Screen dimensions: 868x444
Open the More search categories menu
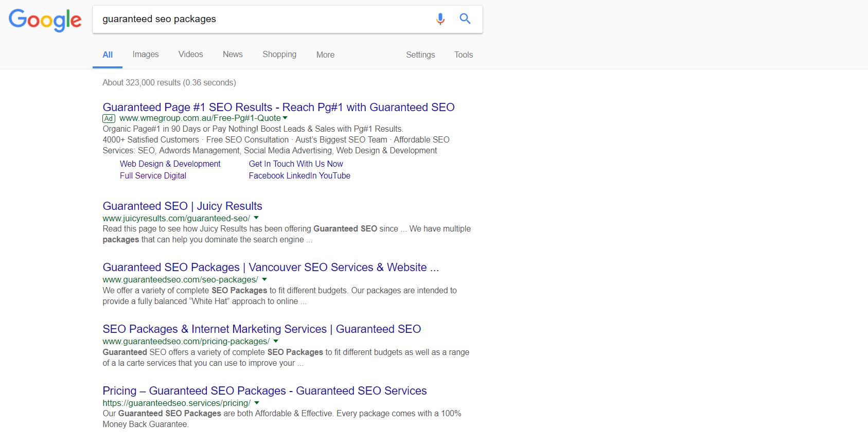[325, 55]
